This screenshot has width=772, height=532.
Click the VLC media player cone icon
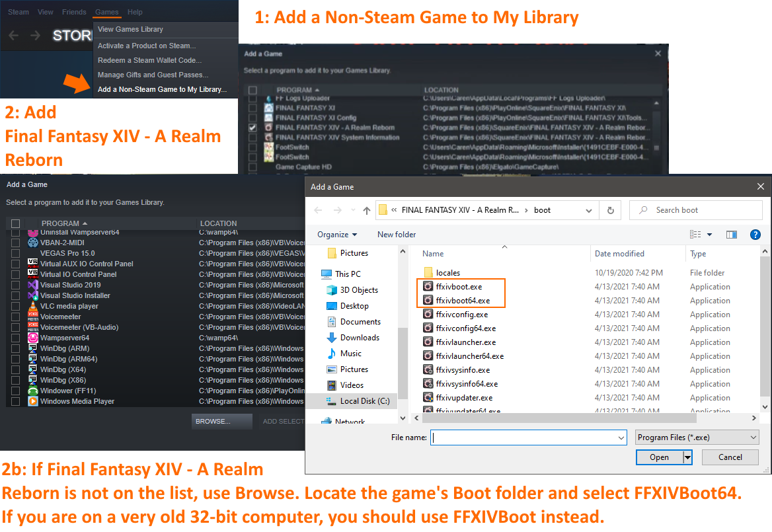pyautogui.click(x=33, y=306)
